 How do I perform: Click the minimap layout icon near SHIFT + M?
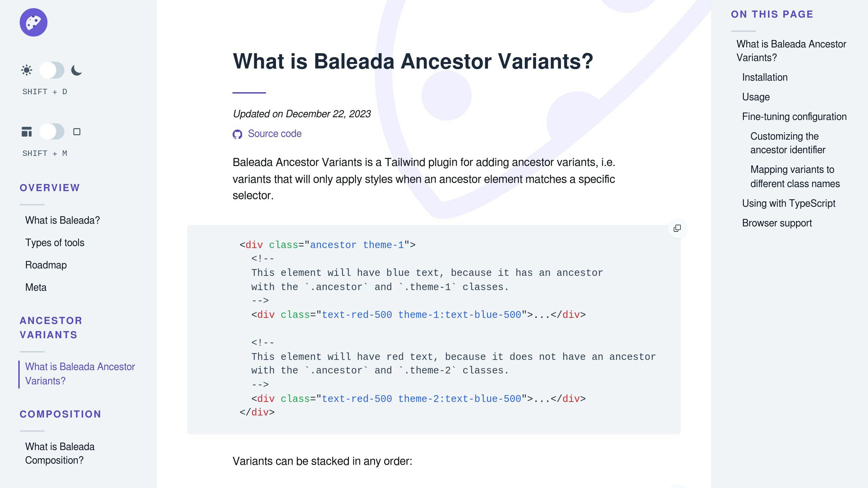coord(26,132)
